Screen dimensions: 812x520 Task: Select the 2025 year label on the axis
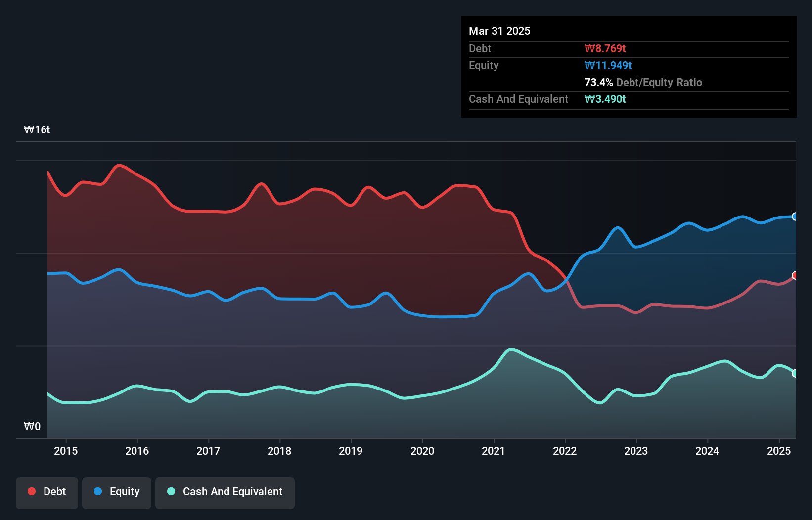pyautogui.click(x=779, y=451)
